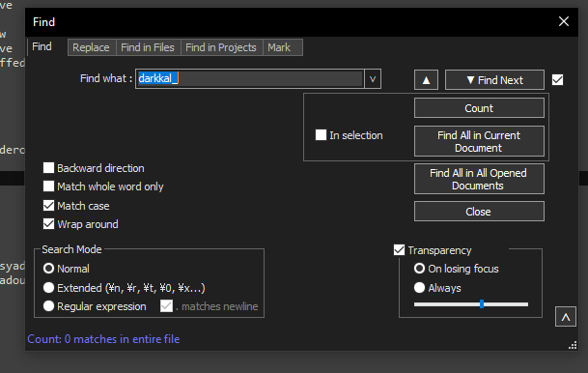The width and height of the screenshot is (588, 373).
Task: Enable Backward direction checkbox
Action: [48, 168]
